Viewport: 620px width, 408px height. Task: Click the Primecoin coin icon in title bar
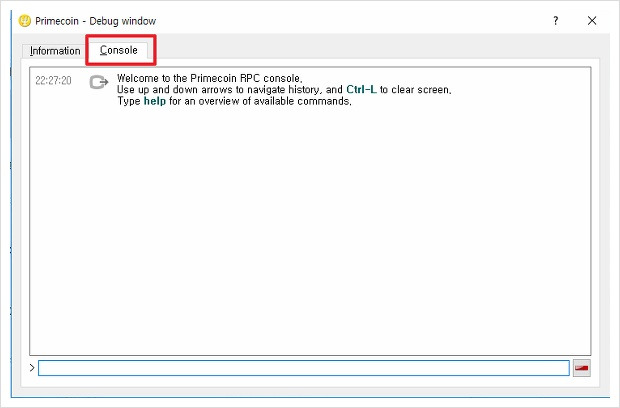point(25,21)
